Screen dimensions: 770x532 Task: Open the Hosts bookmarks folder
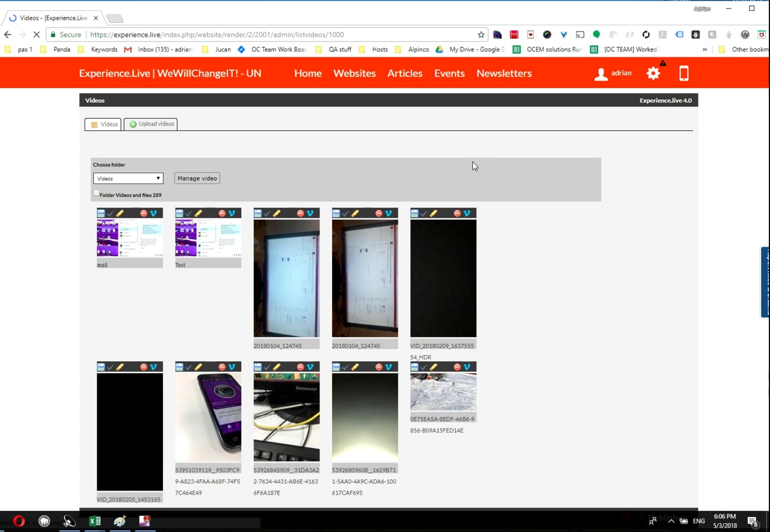click(x=374, y=49)
